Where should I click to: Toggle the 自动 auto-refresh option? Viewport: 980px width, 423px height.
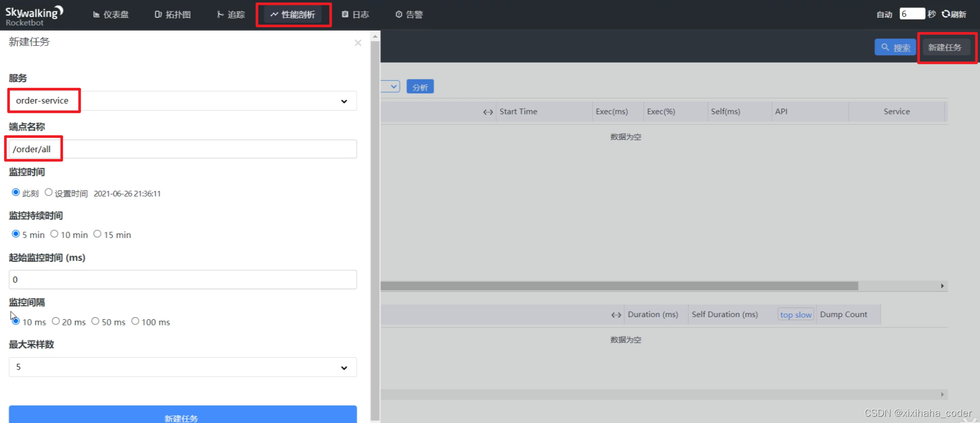click(884, 14)
